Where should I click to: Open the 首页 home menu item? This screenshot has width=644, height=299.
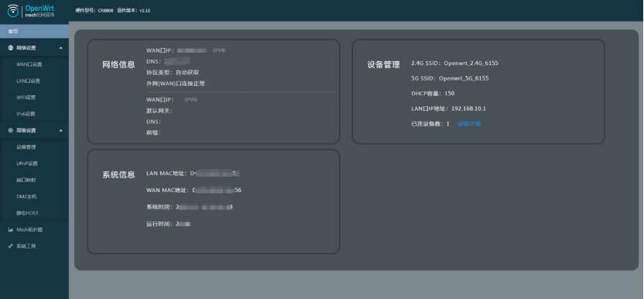[34, 31]
